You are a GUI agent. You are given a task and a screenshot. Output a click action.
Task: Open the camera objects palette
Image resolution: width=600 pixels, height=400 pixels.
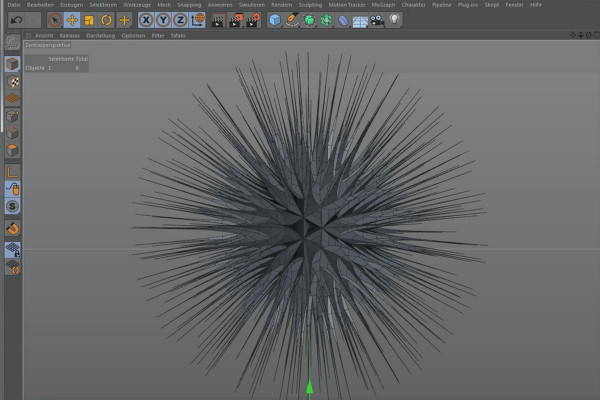tap(377, 20)
